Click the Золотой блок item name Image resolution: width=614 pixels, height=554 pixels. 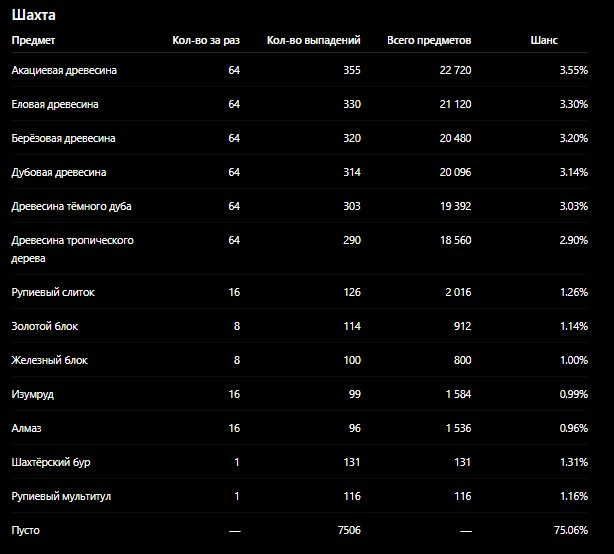(x=45, y=327)
